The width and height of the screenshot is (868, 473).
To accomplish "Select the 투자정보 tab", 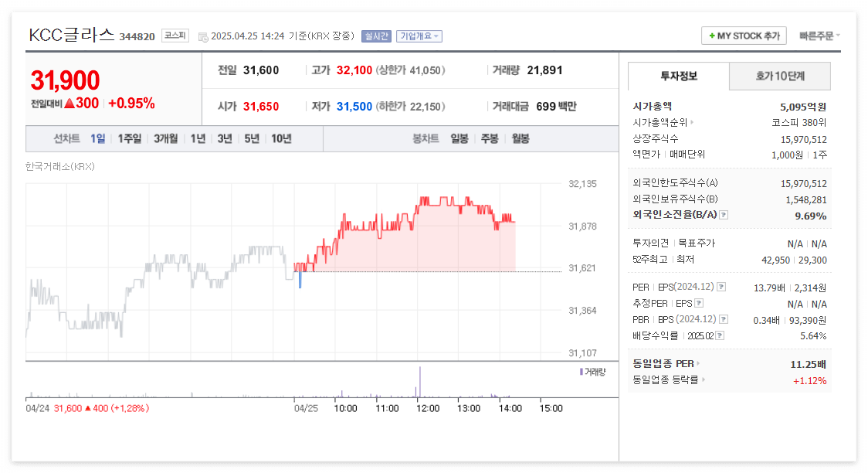I will point(678,77).
